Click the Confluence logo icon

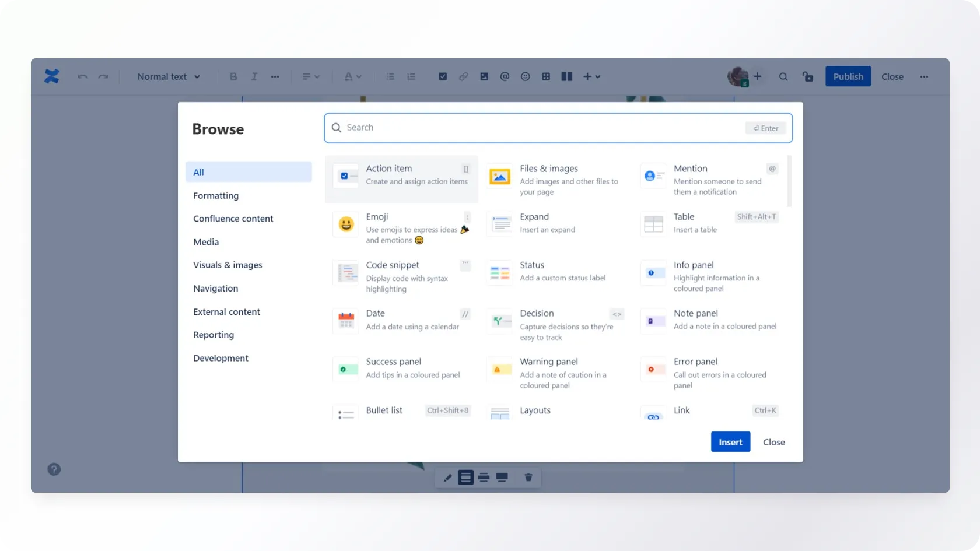tap(52, 76)
